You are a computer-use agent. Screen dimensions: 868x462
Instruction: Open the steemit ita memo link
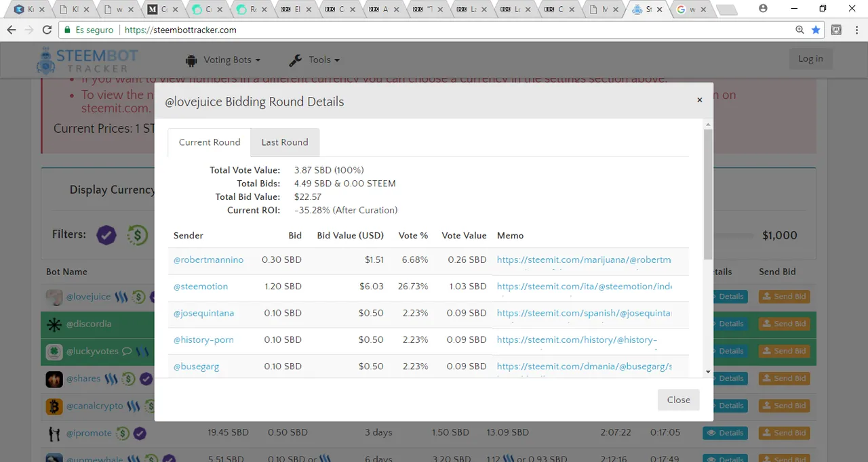(x=584, y=287)
